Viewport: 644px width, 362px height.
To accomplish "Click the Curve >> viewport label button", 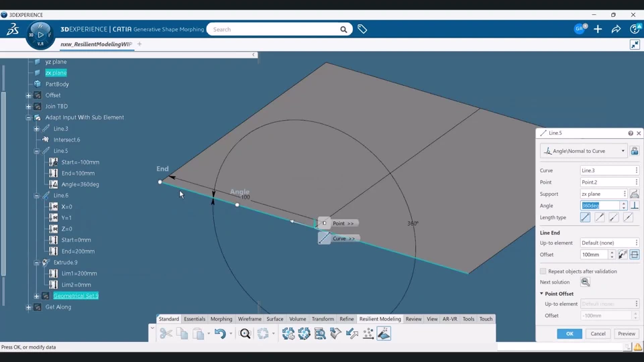I will tap(343, 239).
